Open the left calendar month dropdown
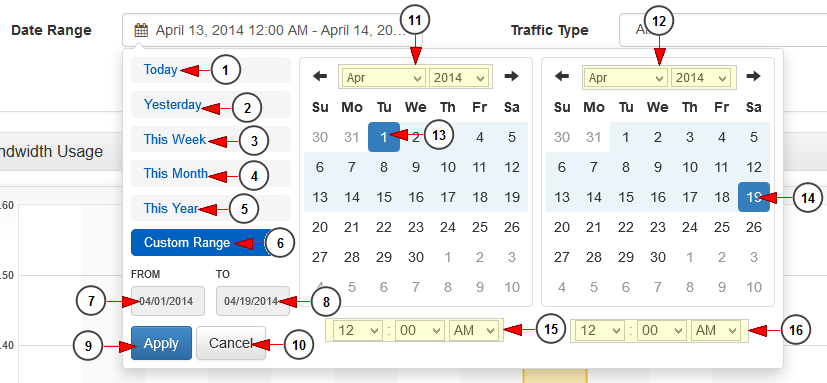Screen dimensions: 827x383 384,78
